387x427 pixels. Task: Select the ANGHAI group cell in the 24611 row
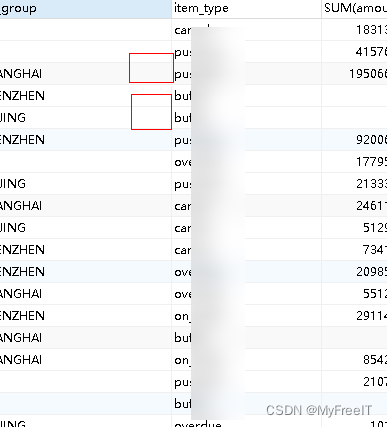(x=85, y=206)
